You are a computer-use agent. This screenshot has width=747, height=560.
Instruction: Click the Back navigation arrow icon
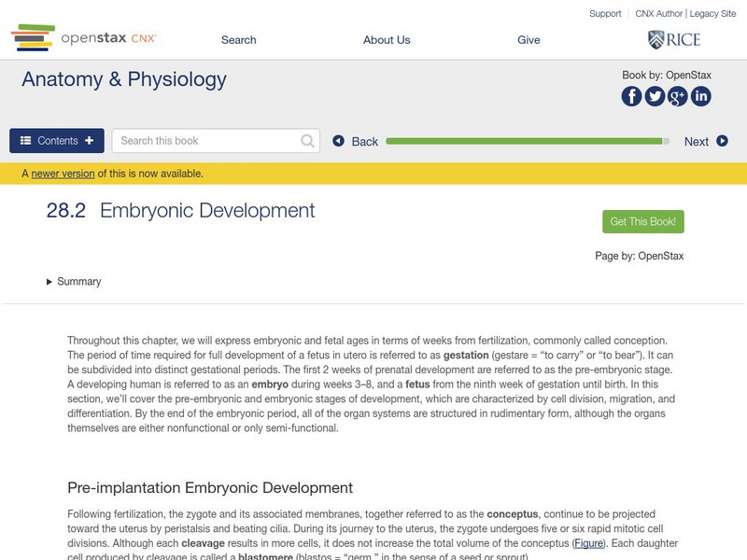click(x=339, y=140)
